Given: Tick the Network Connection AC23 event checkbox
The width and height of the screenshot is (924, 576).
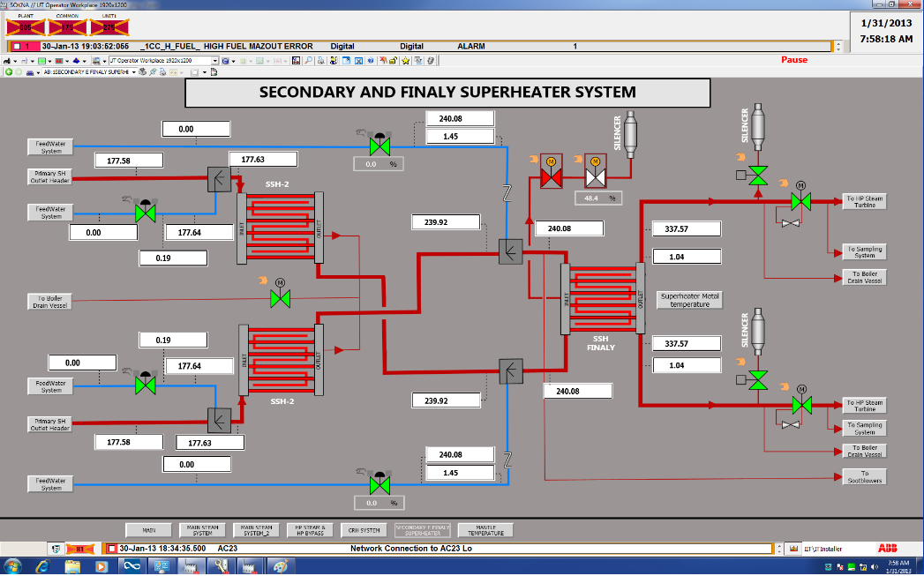Looking at the screenshot, I should [x=110, y=548].
